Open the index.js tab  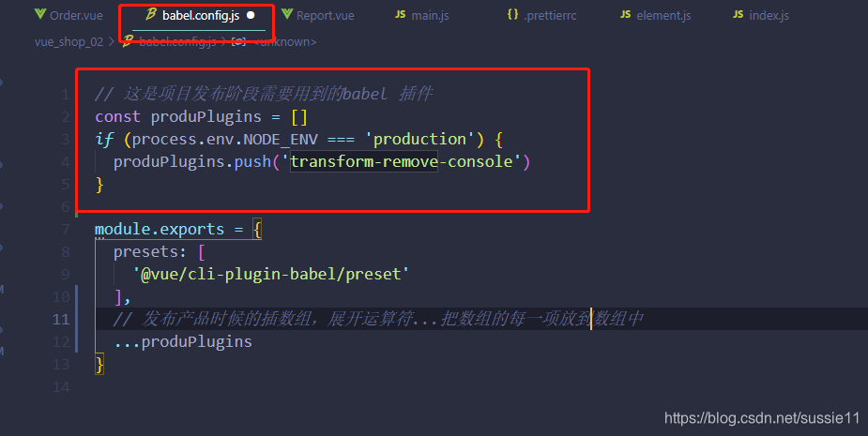point(761,16)
